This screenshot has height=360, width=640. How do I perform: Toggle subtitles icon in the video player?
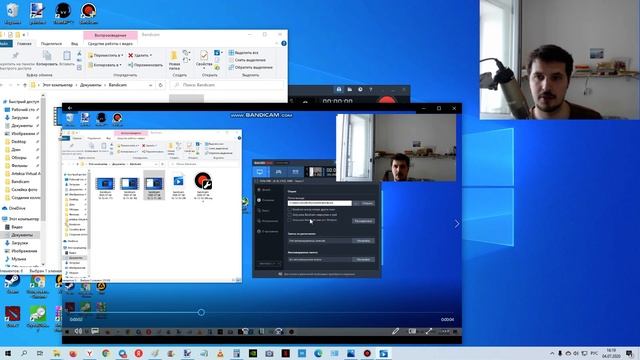coord(95,331)
